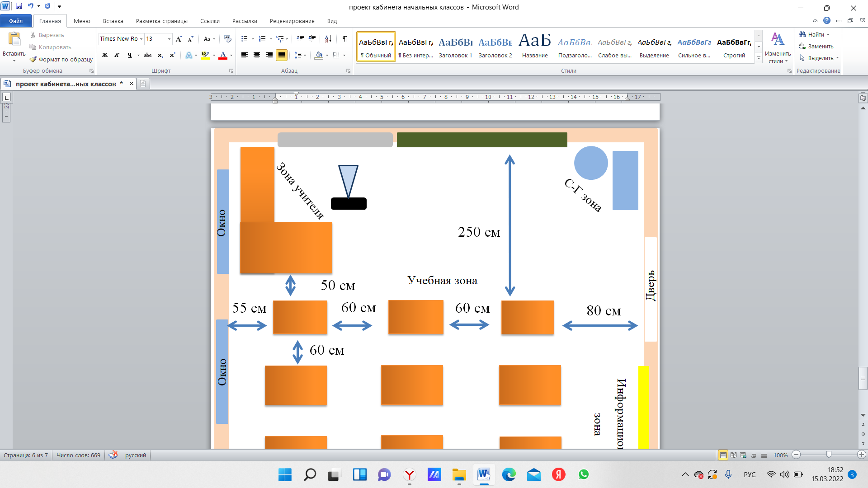Click the clear formatting icon
This screenshot has width=868, height=488.
tap(228, 39)
